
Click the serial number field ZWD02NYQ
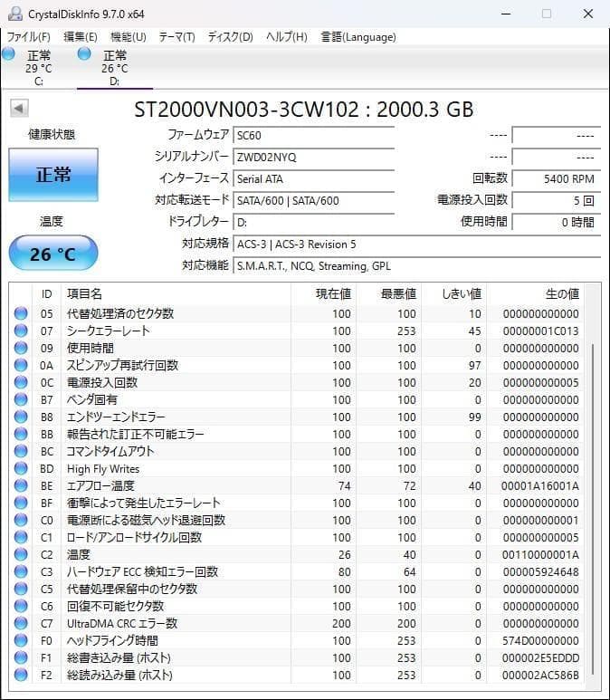(x=314, y=157)
